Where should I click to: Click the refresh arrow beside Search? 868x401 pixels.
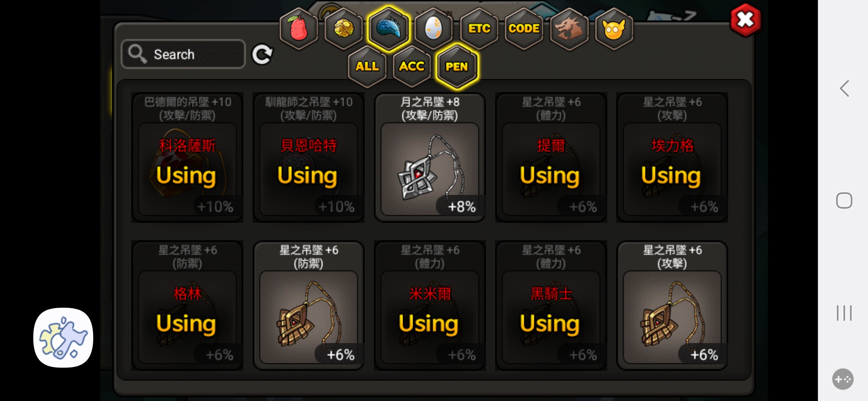click(x=262, y=55)
